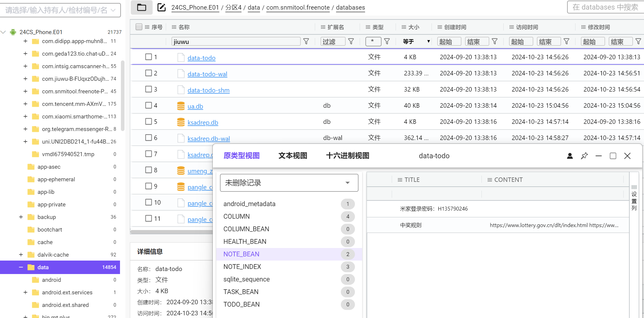Click the left tree vertical scrollbar
Image resolution: width=644 pixels, height=318 pixels.
click(122, 96)
